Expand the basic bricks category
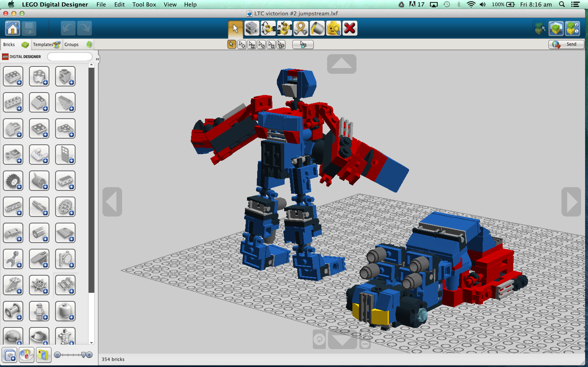This screenshot has height=367, width=588. [x=13, y=76]
